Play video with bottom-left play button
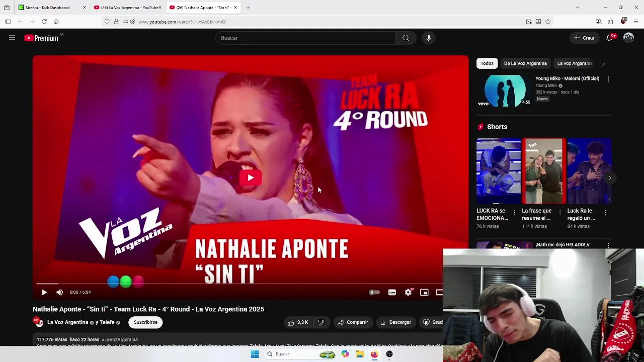Image resolution: width=644 pixels, height=362 pixels. point(44,292)
